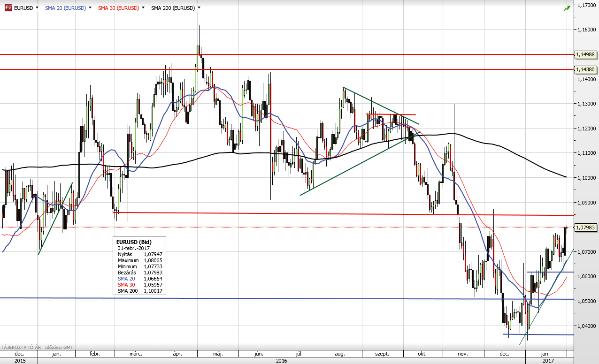This screenshot has width=599, height=364.
Task: Click the Bezárás value in the tooltip
Action: point(153,273)
